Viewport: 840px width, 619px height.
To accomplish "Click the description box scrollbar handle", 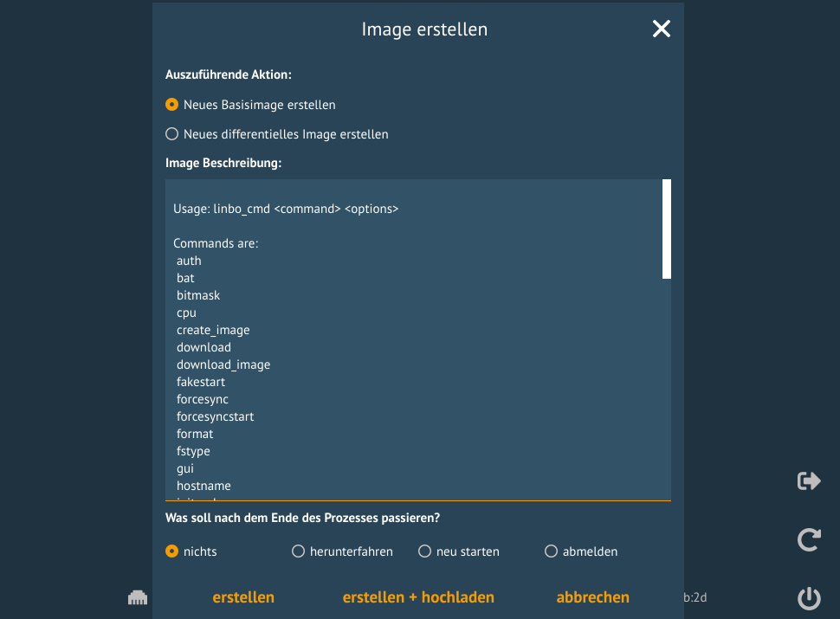I will pos(667,229).
